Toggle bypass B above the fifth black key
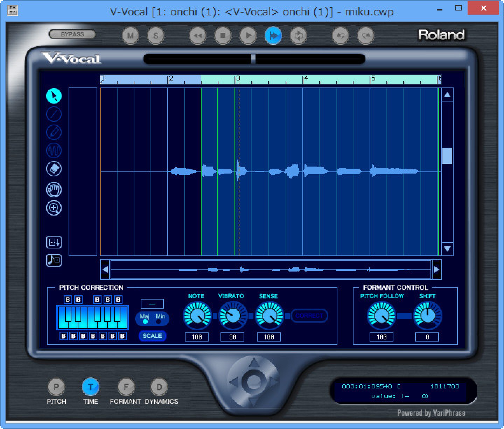This screenshot has height=429, width=504. [118, 300]
